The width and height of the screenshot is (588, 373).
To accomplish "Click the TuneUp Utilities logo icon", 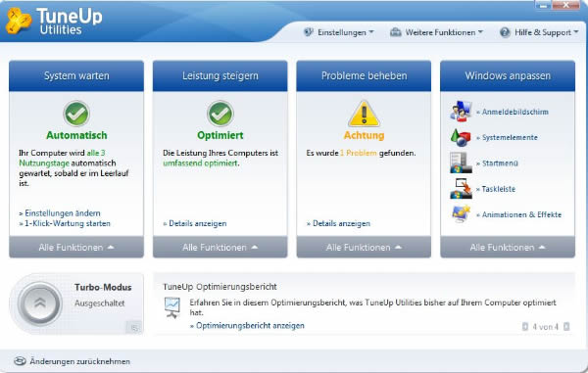I will pos(18,22).
